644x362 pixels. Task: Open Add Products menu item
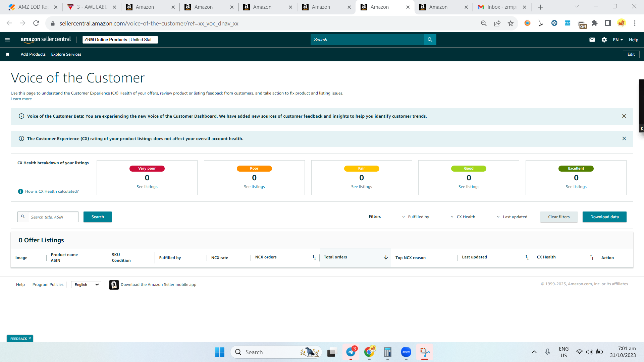(x=33, y=54)
